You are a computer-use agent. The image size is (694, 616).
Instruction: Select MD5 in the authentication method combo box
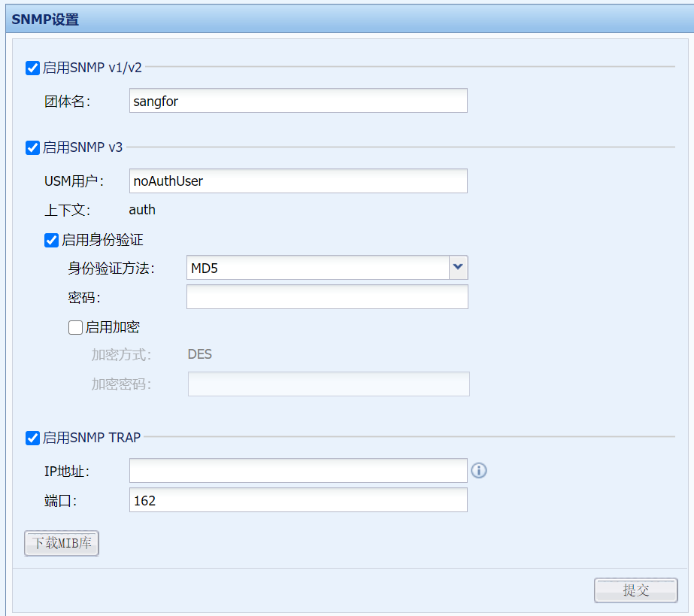tap(316, 267)
